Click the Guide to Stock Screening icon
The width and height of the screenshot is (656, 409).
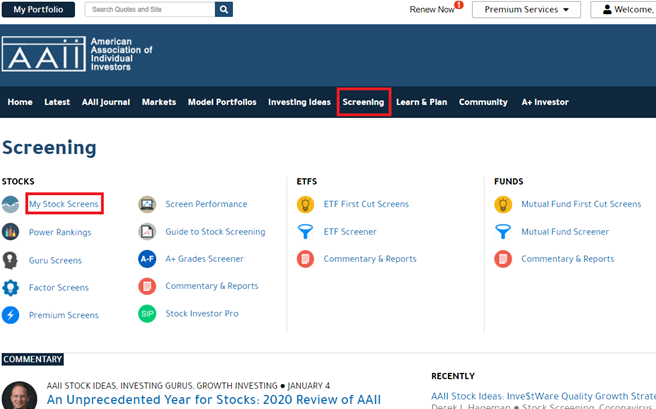pos(147,232)
